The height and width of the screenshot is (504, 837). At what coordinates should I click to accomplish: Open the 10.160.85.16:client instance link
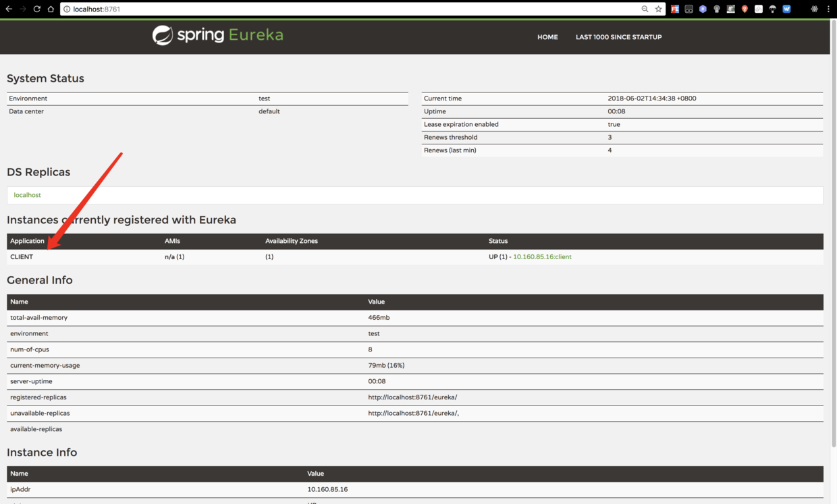[x=542, y=257]
